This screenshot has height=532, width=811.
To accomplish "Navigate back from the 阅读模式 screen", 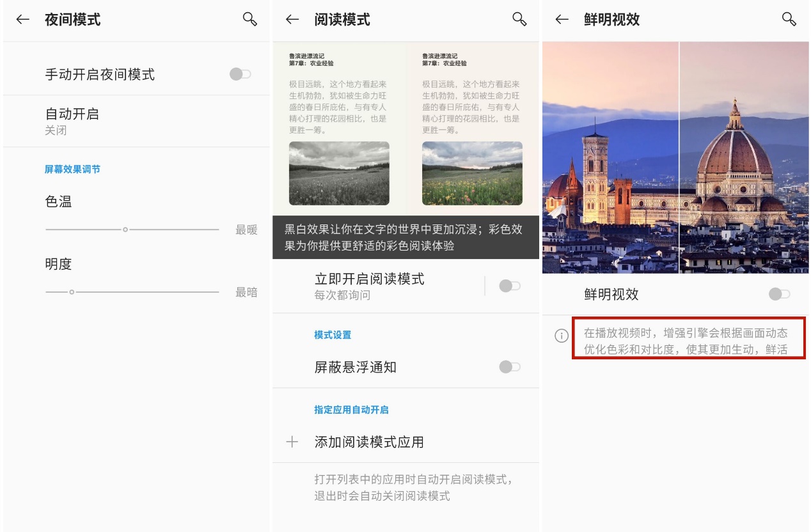I will (293, 20).
